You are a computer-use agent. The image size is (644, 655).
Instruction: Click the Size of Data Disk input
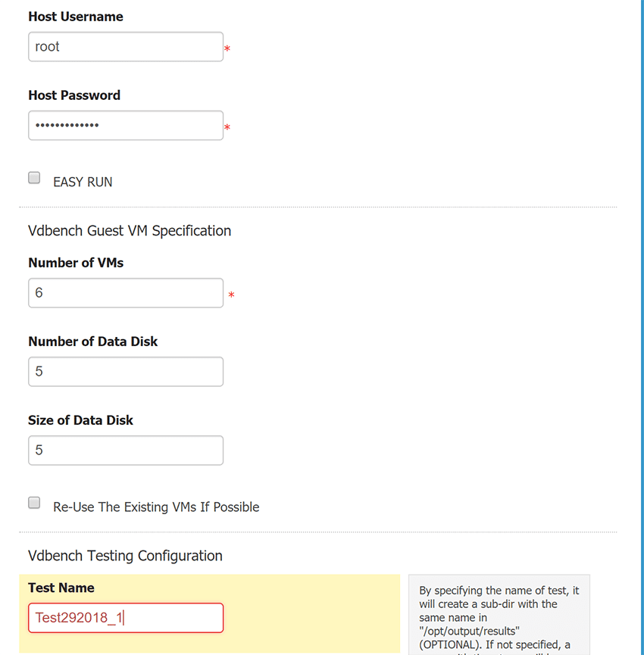(125, 451)
